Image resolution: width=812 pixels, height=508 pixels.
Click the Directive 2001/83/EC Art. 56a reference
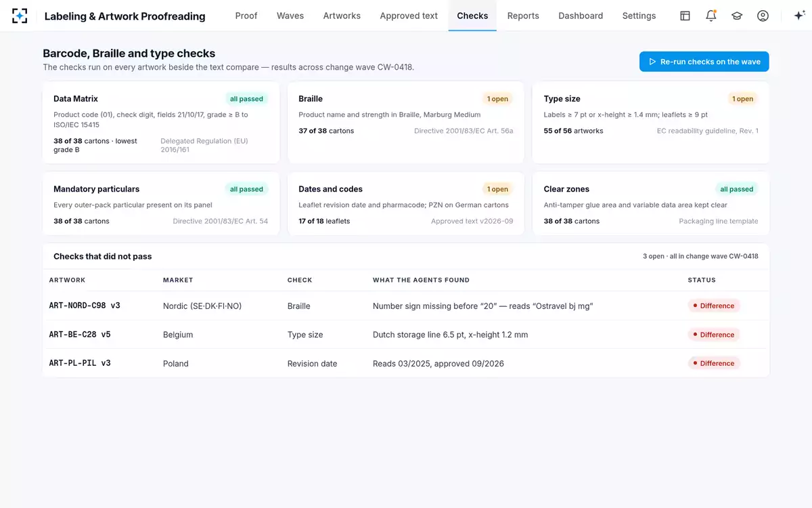464,131
